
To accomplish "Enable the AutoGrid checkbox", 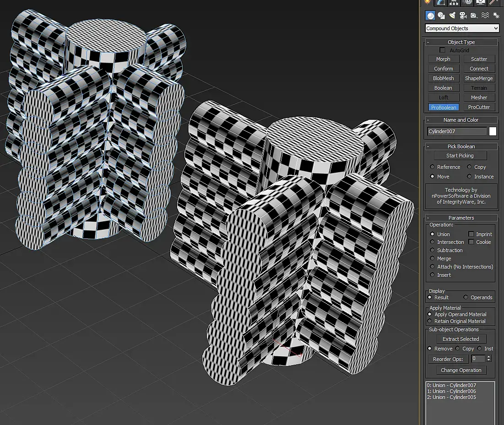I will click(443, 50).
